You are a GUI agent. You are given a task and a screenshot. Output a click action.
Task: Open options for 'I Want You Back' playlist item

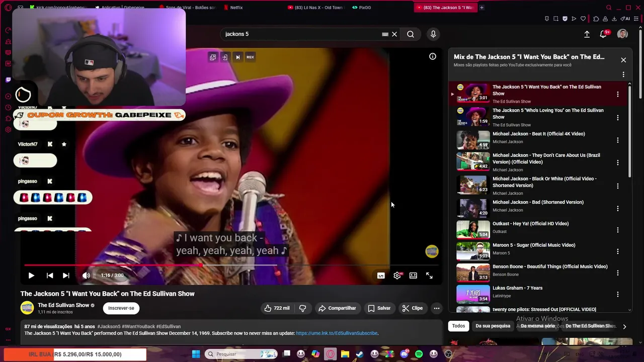[x=618, y=94]
